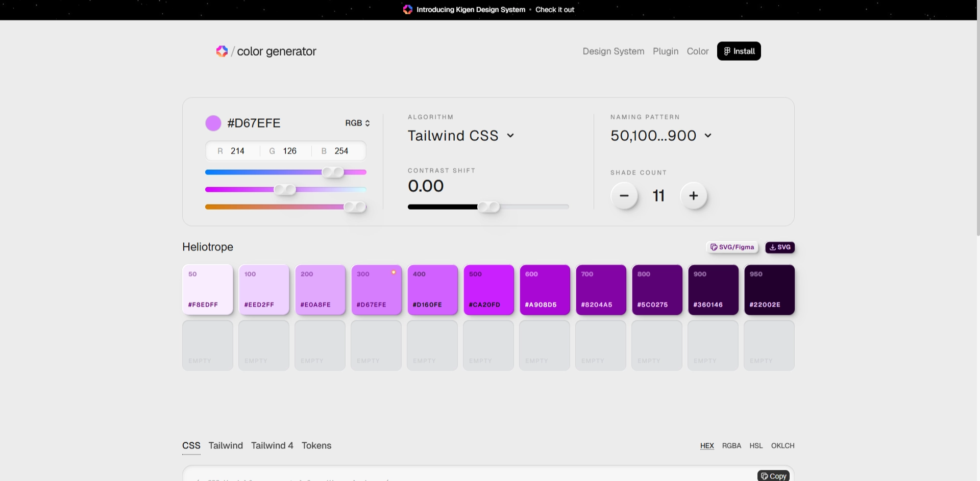The height and width of the screenshot is (481, 980).
Task: Click the Copy button on the code block
Action: 773,475
